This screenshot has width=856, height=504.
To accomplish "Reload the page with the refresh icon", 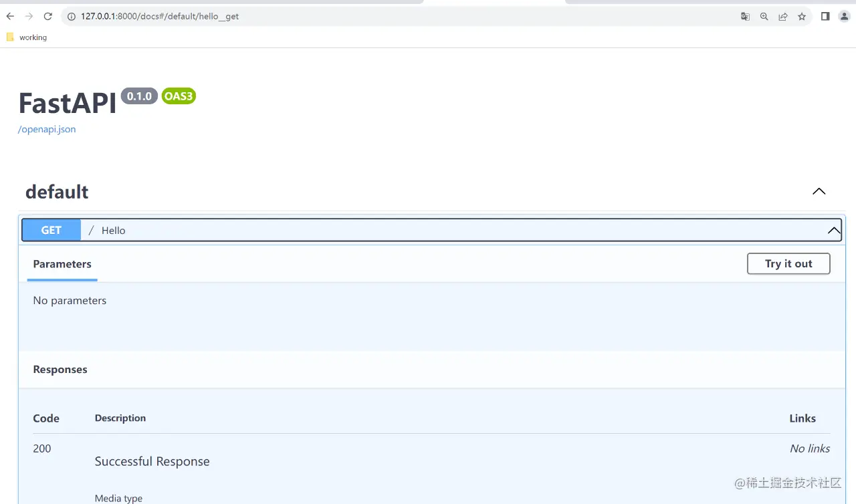I will 47,17.
